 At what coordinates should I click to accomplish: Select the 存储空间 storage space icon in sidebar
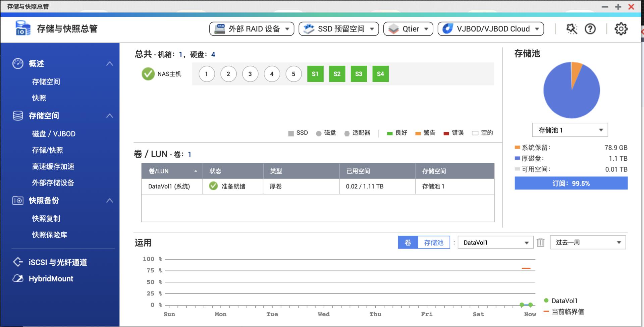click(x=18, y=115)
